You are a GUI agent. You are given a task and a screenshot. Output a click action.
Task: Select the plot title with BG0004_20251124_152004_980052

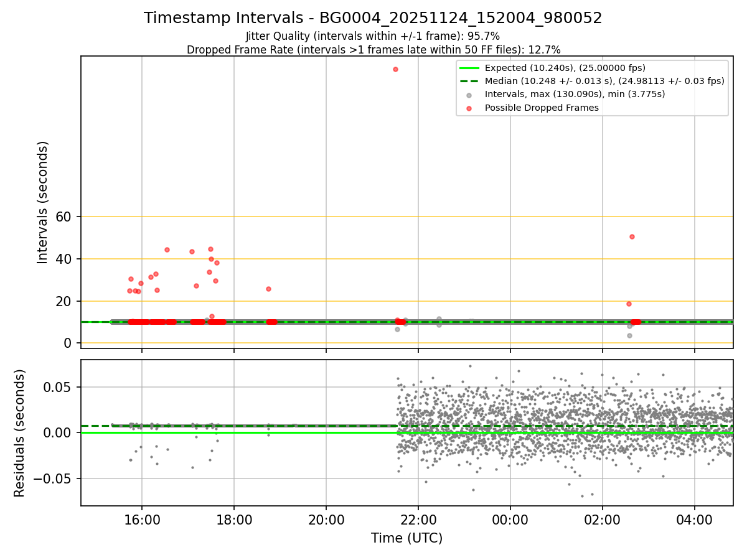[373, 18]
